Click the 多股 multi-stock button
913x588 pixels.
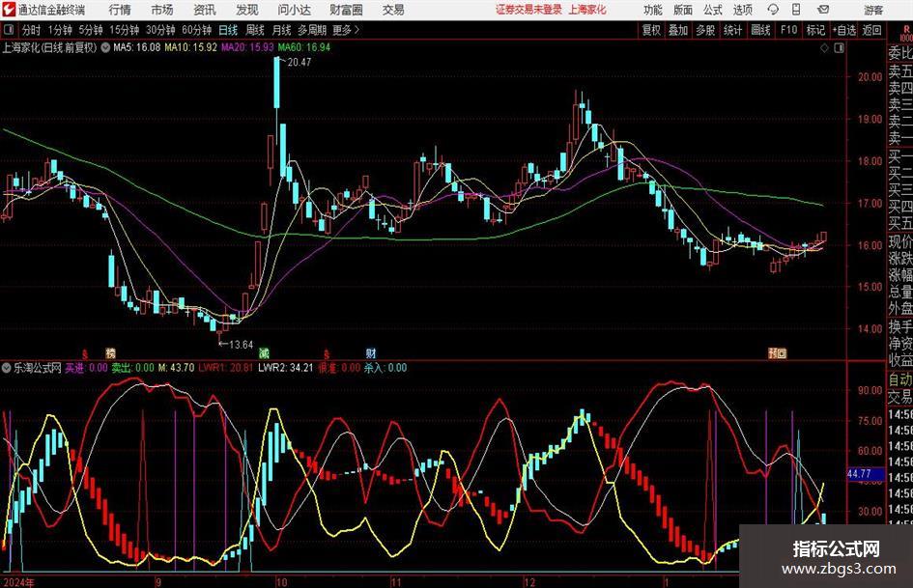pyautogui.click(x=705, y=30)
